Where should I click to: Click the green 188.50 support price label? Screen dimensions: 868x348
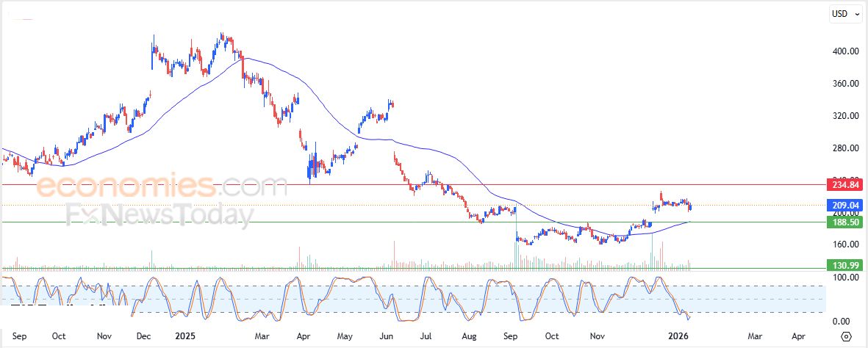(x=843, y=222)
